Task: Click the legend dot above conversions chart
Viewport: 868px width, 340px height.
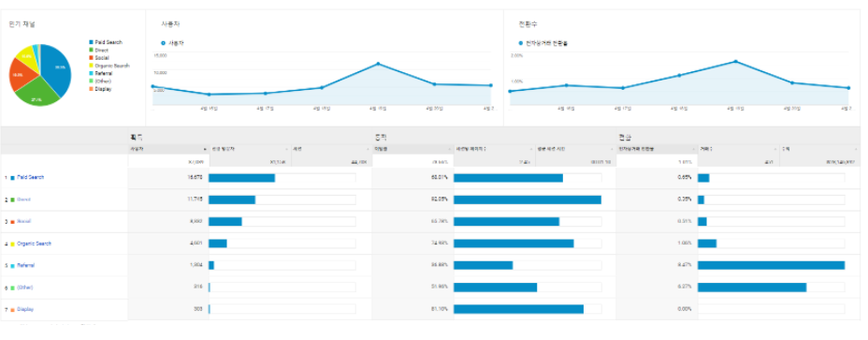Action: (520, 43)
